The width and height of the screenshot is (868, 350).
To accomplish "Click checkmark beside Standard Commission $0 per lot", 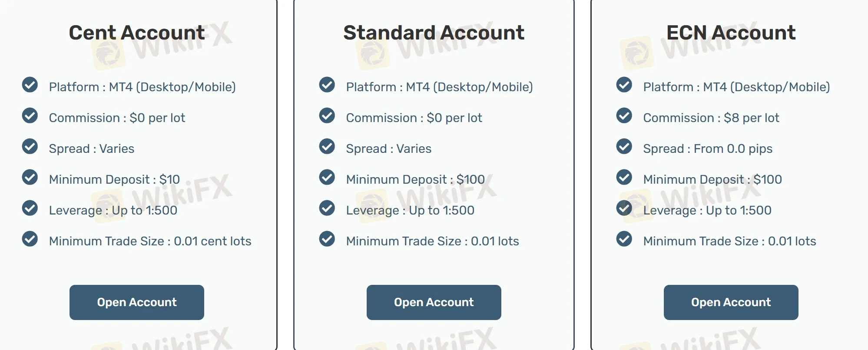I will coord(327,116).
